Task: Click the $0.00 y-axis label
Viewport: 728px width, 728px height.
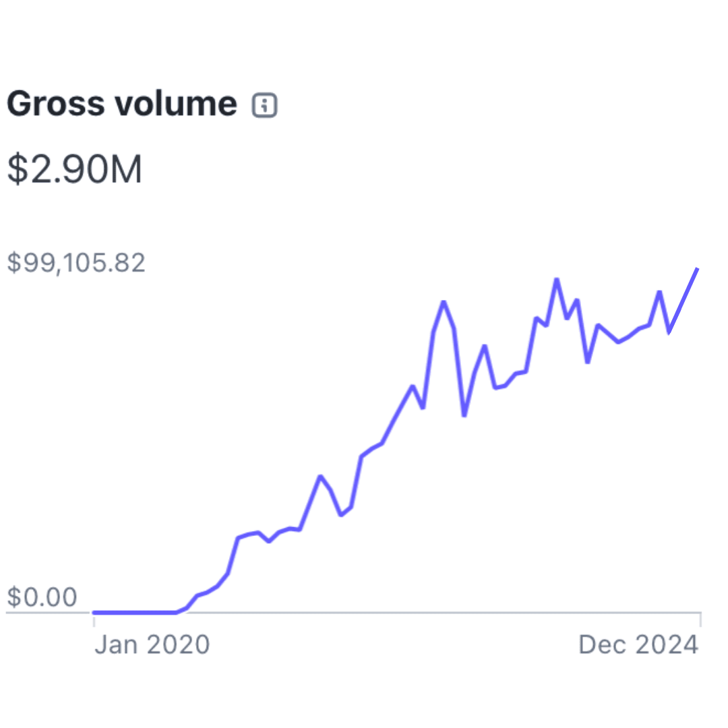Action: [42, 597]
